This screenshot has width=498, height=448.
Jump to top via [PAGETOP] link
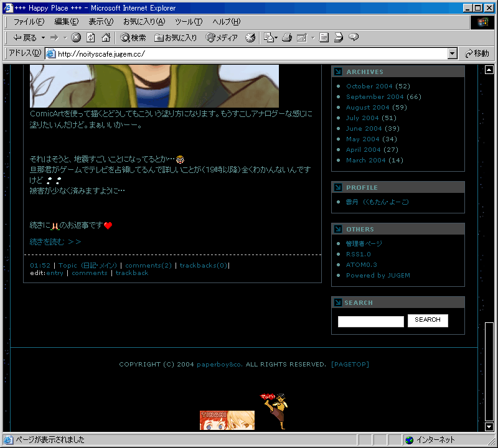[350, 365]
